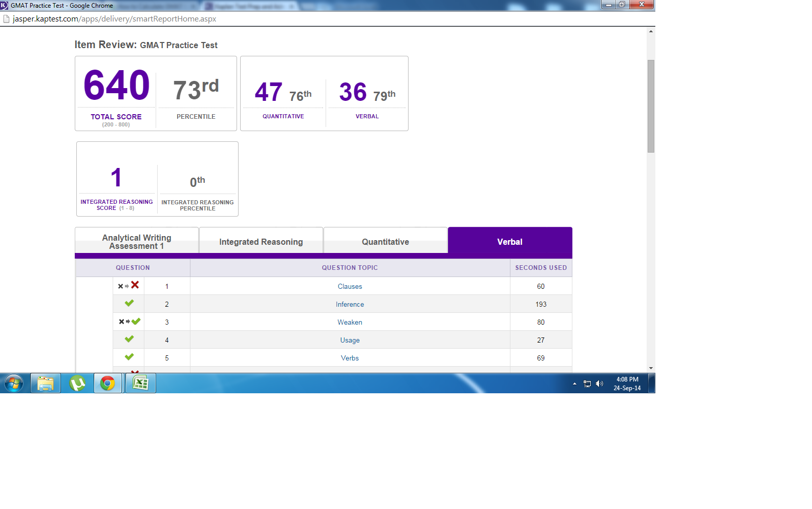Click question number 3 link
Image resolution: width=812 pixels, height=509 pixels.
click(x=166, y=322)
